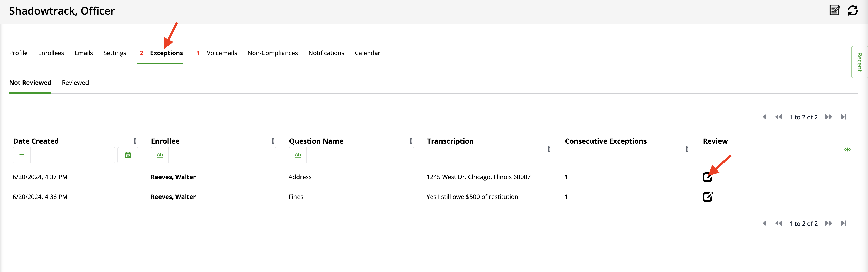Click next page arrow in top pager
The image size is (868, 272).
point(829,117)
